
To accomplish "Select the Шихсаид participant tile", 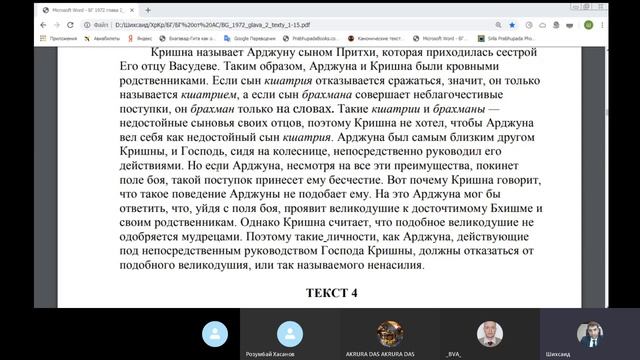I will (x=590, y=334).
